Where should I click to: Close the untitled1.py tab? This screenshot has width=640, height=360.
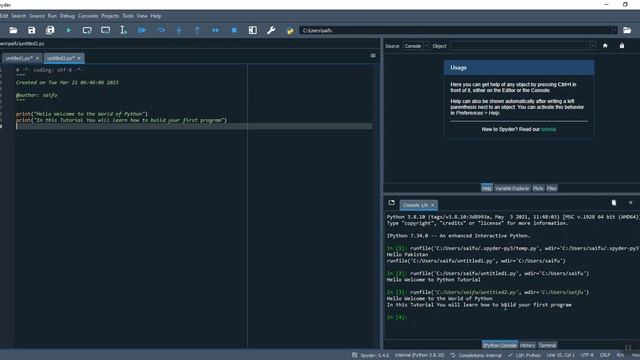pos(37,58)
